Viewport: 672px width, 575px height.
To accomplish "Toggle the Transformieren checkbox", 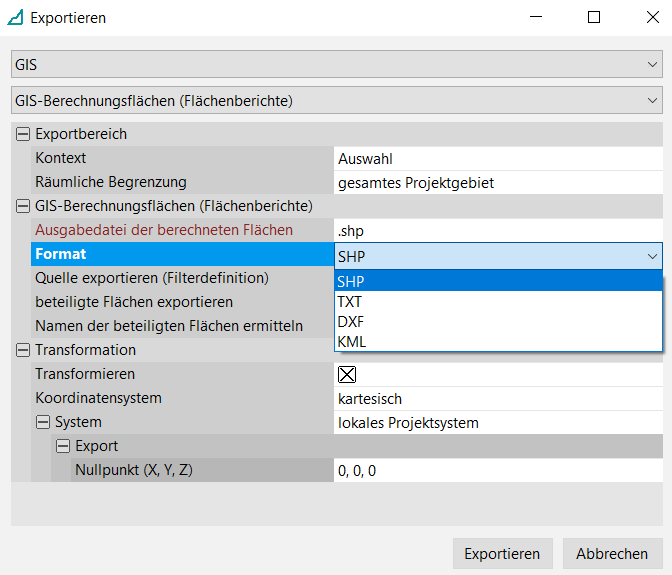I will tap(347, 375).
